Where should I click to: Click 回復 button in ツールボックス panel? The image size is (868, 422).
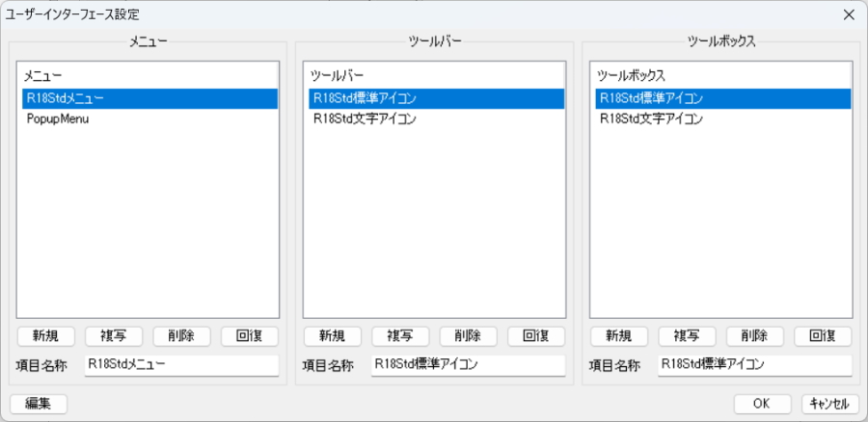pos(823,336)
